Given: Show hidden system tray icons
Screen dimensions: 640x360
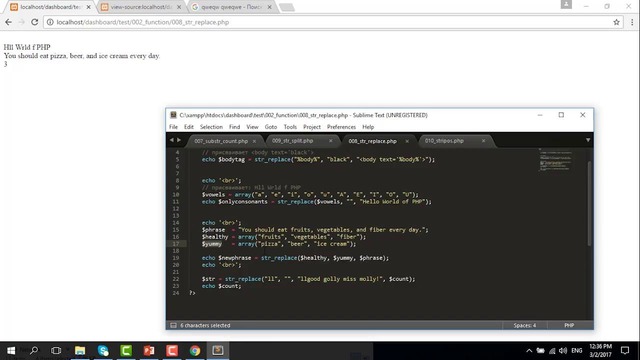Looking at the screenshot, I should click(529, 351).
